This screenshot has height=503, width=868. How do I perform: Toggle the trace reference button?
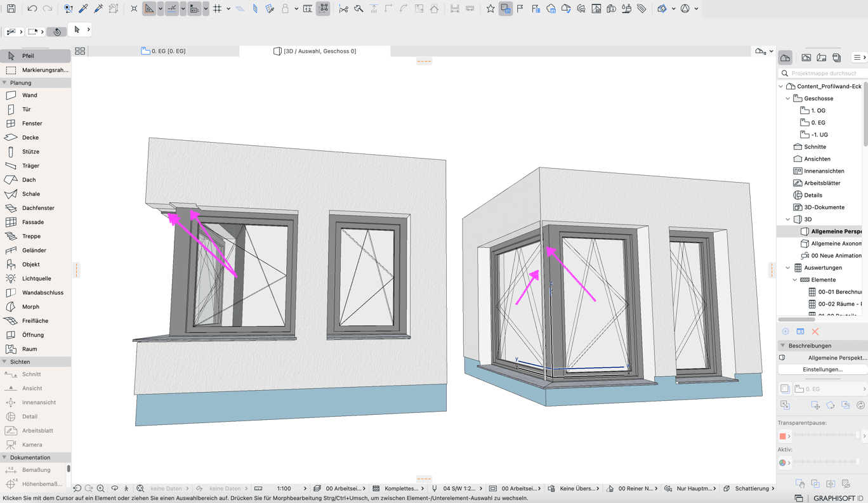click(506, 9)
